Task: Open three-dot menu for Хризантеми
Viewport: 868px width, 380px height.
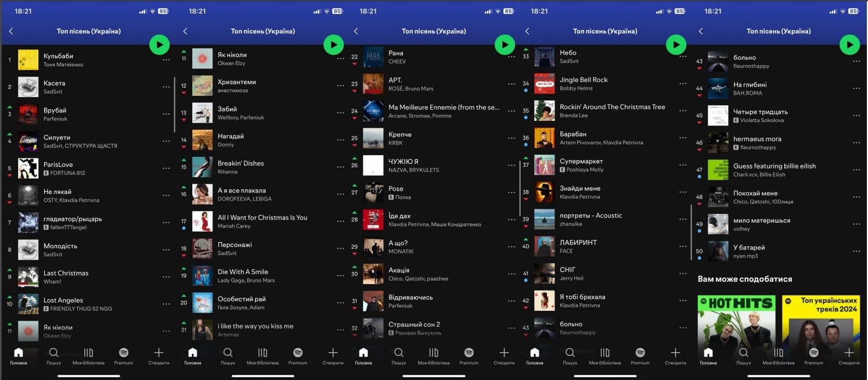Action: tap(341, 86)
